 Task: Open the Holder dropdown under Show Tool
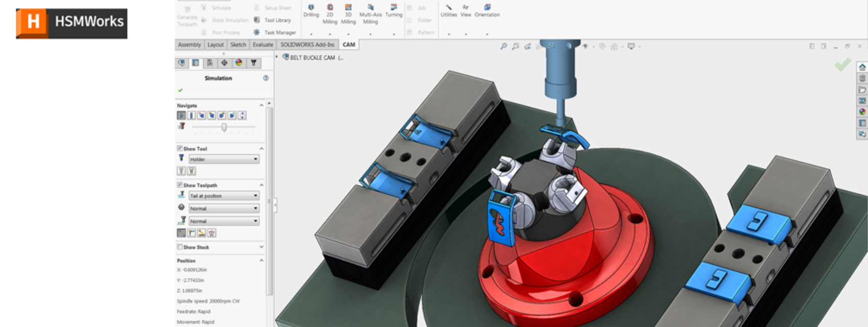pos(224,159)
